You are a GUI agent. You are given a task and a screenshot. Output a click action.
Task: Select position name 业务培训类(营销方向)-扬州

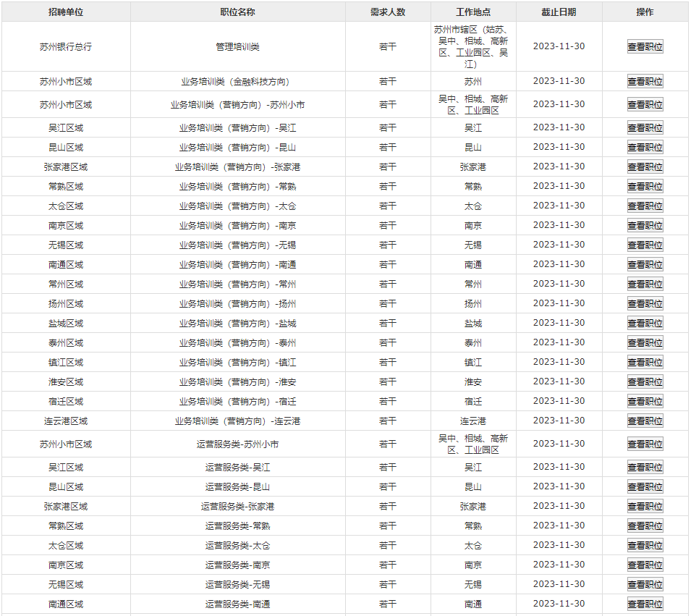click(237, 304)
